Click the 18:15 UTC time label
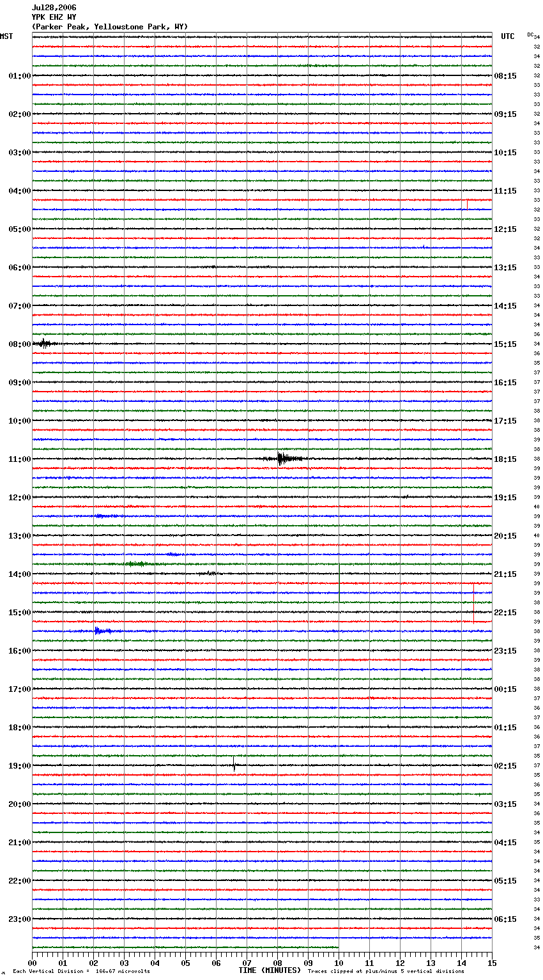Viewport: 543px width, 980px height. 505,459
